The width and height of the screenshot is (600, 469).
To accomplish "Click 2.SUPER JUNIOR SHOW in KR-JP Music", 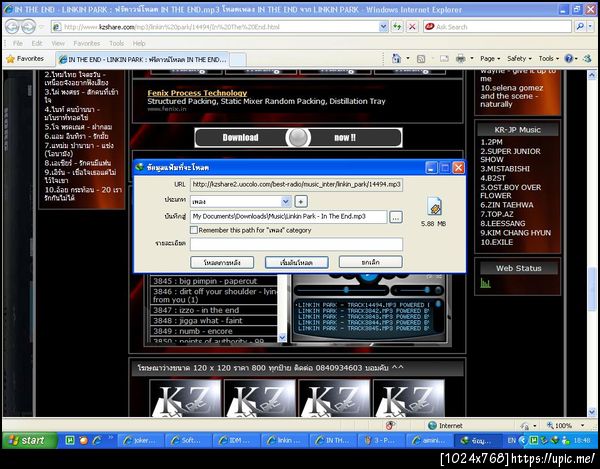I will tap(510, 155).
